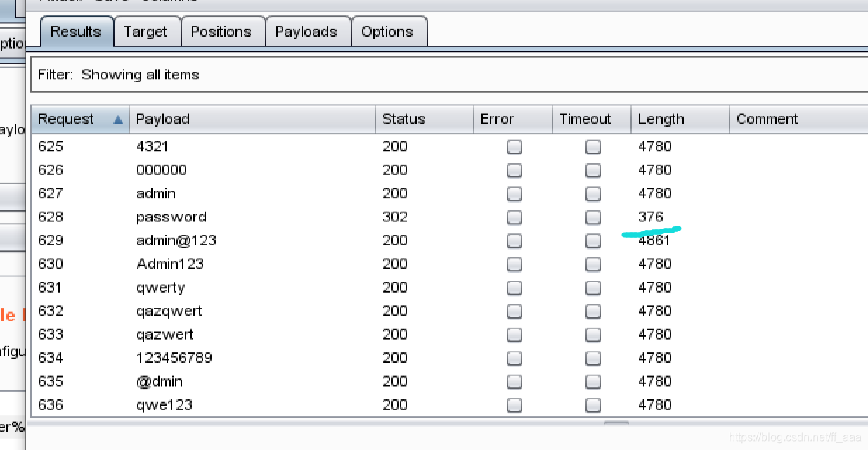Open the Positions tab

point(221,32)
